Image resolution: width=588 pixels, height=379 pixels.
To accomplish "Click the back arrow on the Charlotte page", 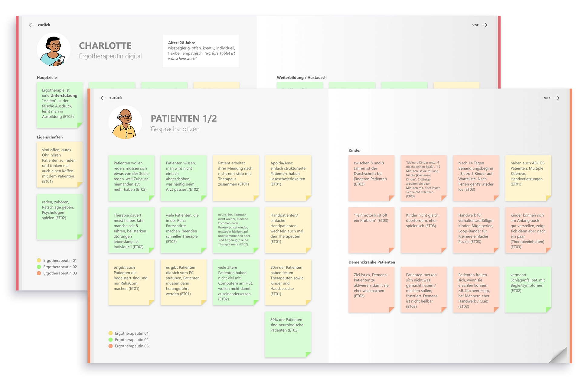I will 31,25.
